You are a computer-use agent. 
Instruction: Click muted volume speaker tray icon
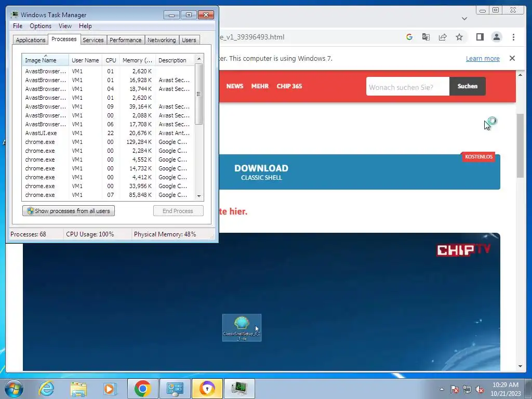click(x=480, y=389)
